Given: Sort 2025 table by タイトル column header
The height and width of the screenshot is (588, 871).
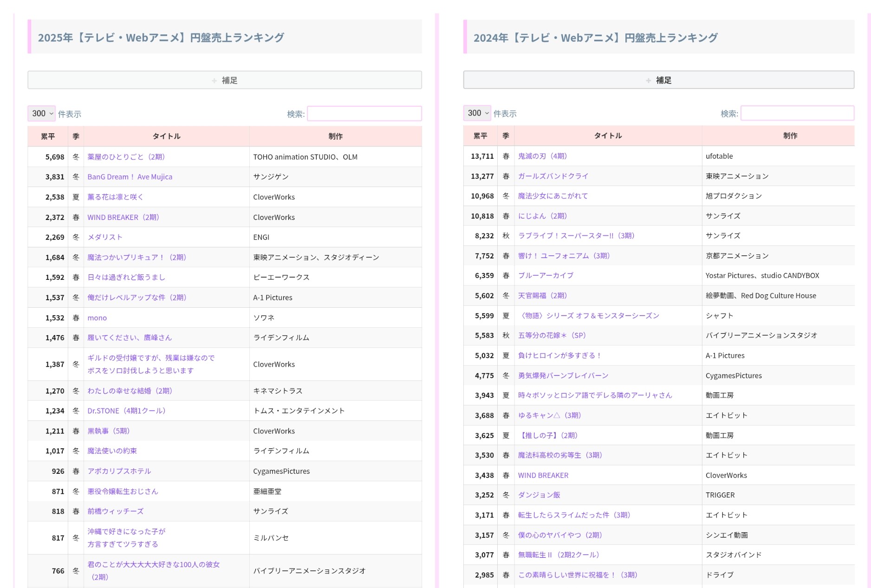Looking at the screenshot, I should [166, 136].
